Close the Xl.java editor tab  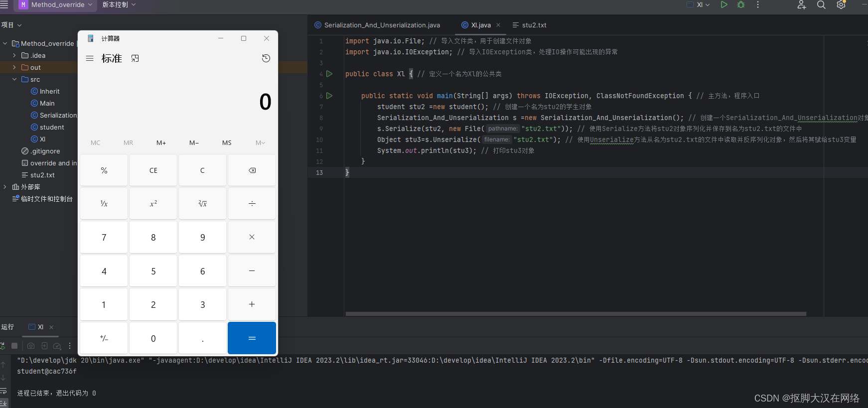[x=498, y=25]
